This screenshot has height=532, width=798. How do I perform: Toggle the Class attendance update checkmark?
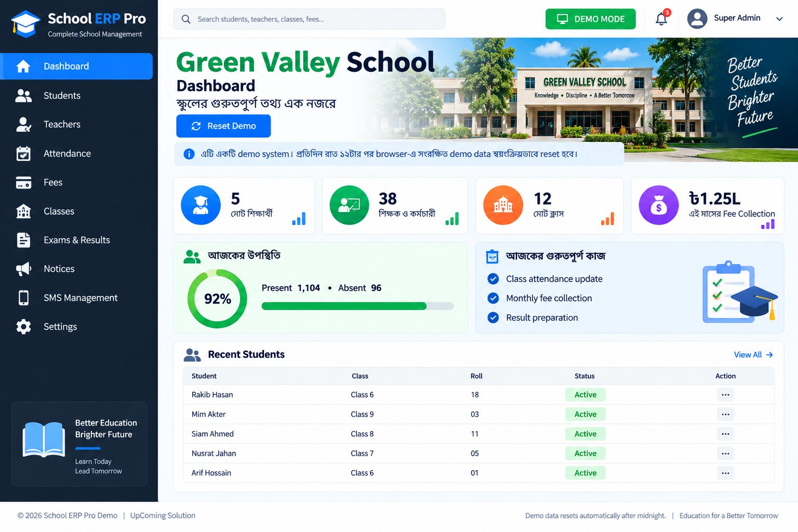(x=493, y=279)
